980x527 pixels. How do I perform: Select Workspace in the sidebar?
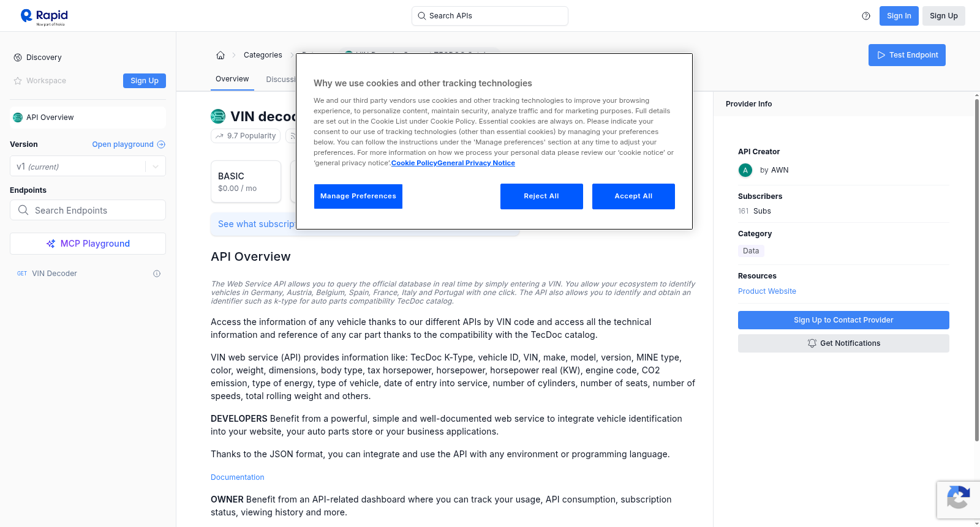46,81
